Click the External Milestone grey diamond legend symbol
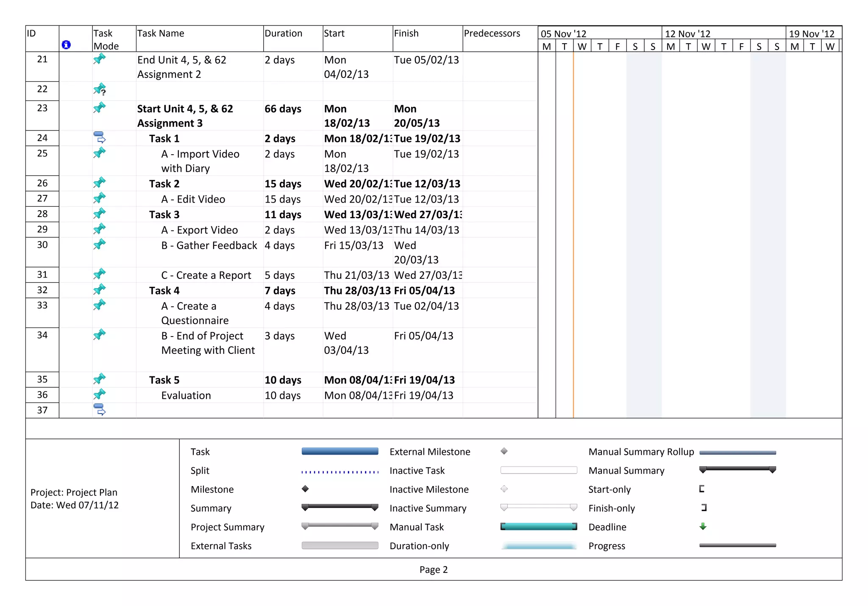This screenshot has height=606, width=868. point(504,451)
